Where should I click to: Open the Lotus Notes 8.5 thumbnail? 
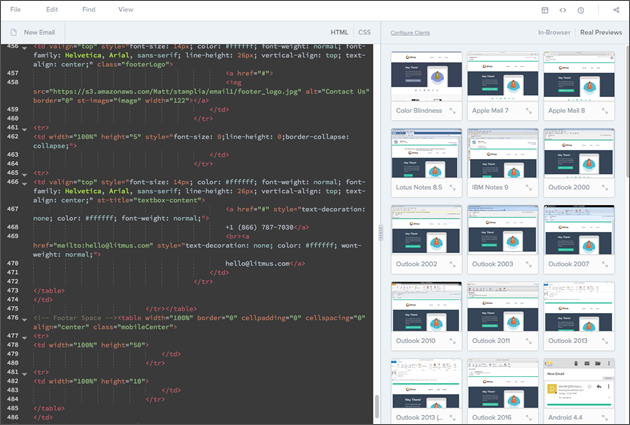(x=426, y=153)
